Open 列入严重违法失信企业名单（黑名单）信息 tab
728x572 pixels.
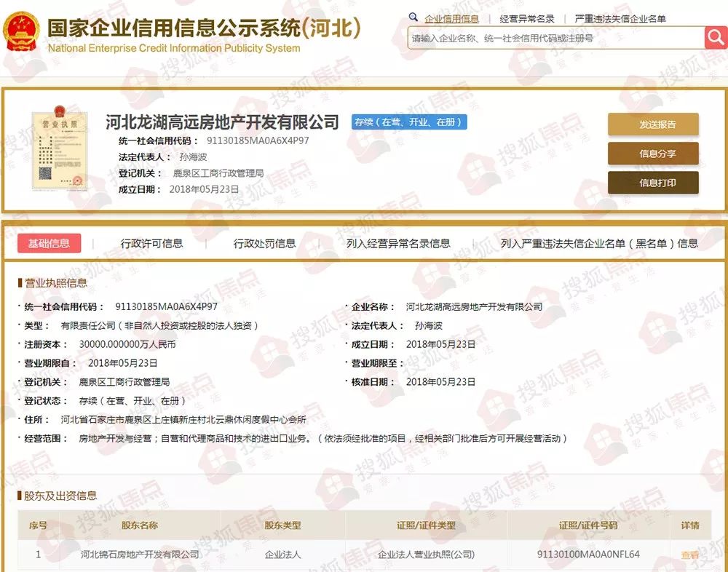tap(599, 244)
